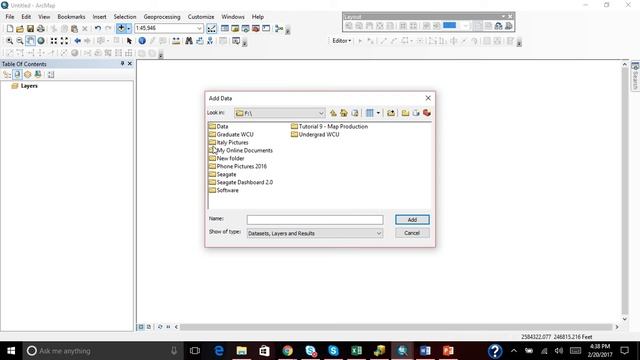Click the Save icon in Standard toolbar
The height and width of the screenshot is (360, 640).
pos(30,29)
